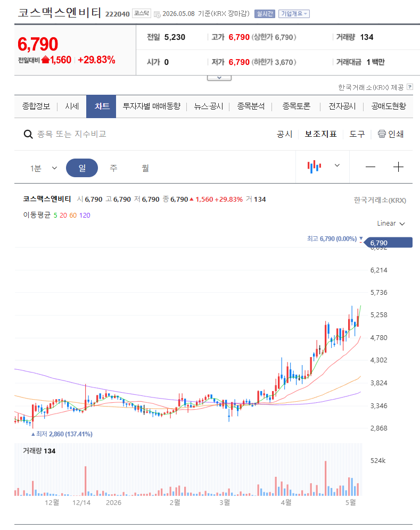Click the search magnifier icon
This screenshot has height=530, width=420.
(x=28, y=134)
